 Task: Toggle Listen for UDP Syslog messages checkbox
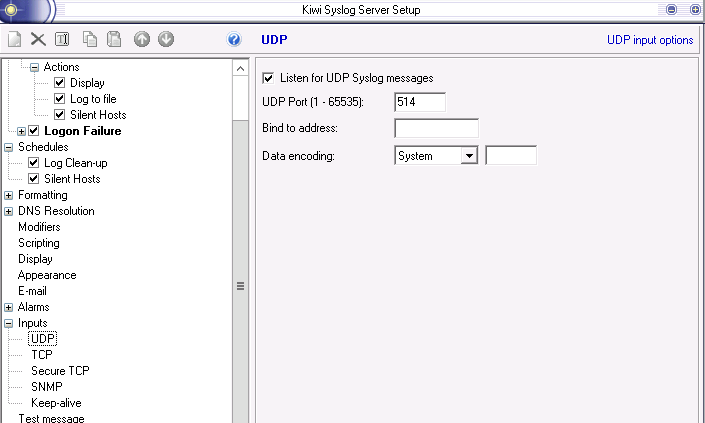pyautogui.click(x=268, y=78)
